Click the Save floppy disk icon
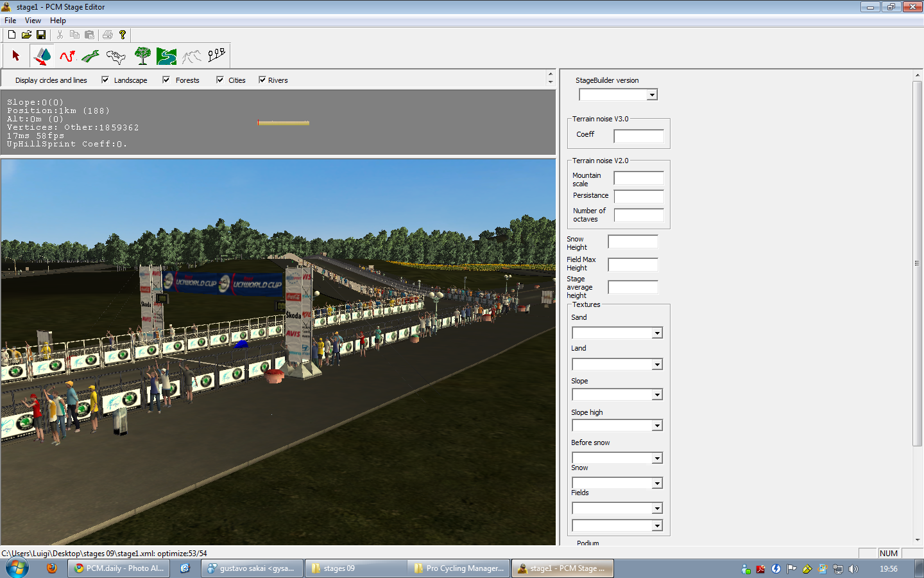The image size is (924, 578). point(41,35)
